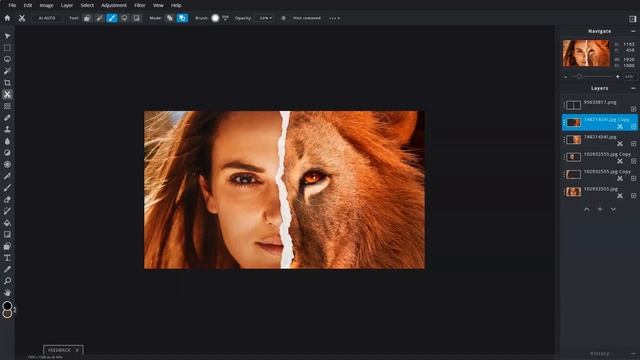
Task: Move the selected layer down
Action: (613, 209)
